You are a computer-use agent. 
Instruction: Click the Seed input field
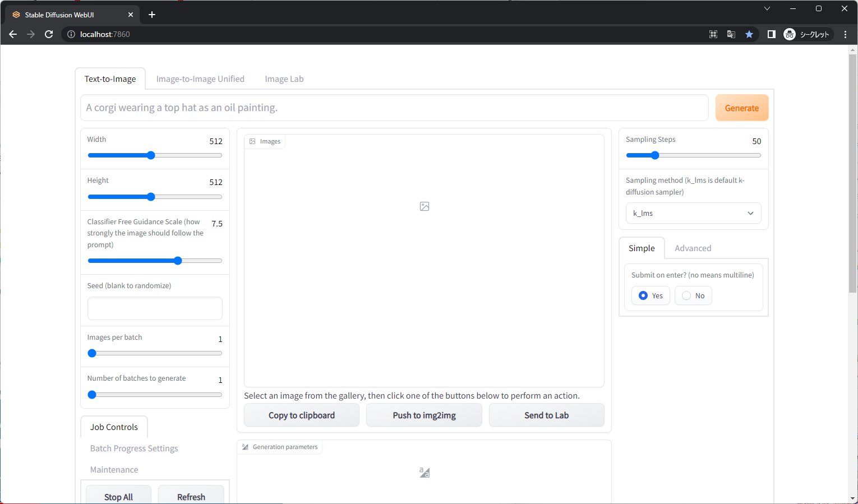pyautogui.click(x=155, y=308)
